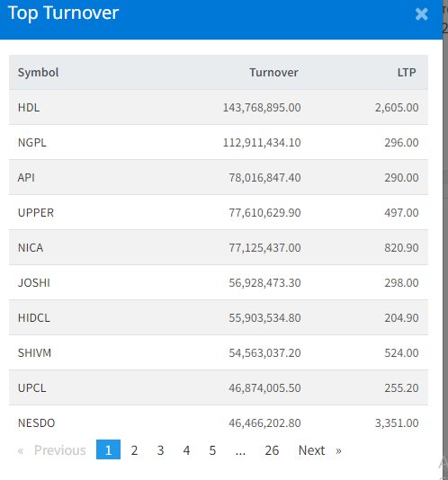Click the SHIVM symbol entry
This screenshot has width=448, height=480.
(x=34, y=353)
